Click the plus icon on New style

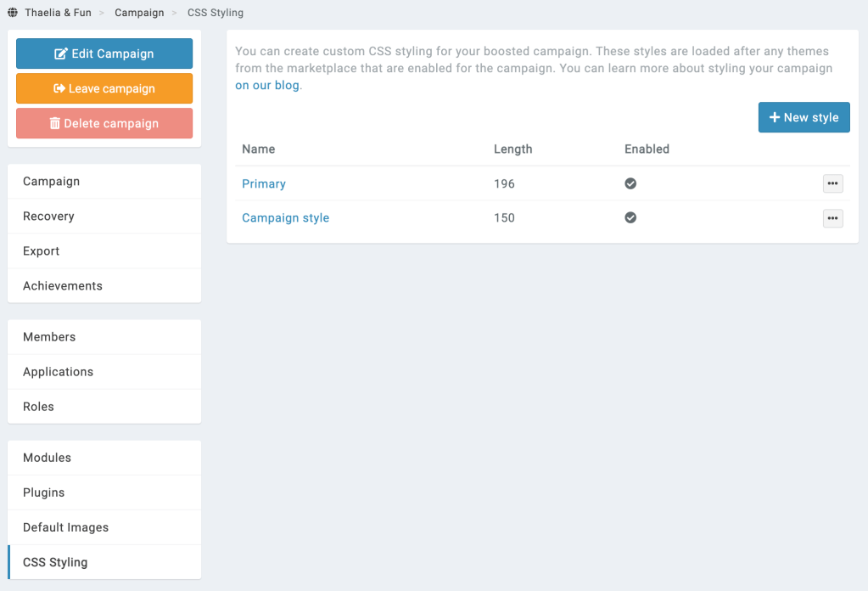click(x=775, y=117)
